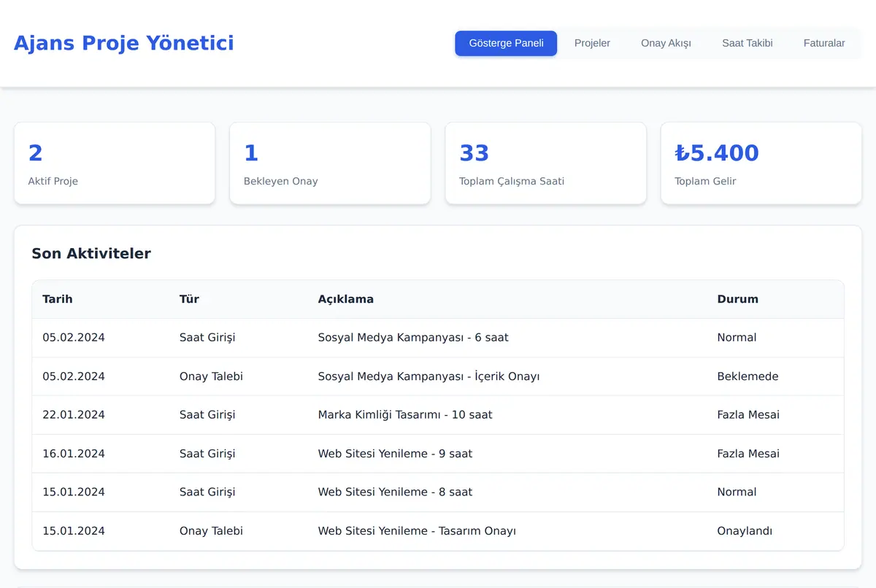876x588 pixels.
Task: Select the Web Sitesi Yenileme 9 saat row
Action: click(438, 454)
